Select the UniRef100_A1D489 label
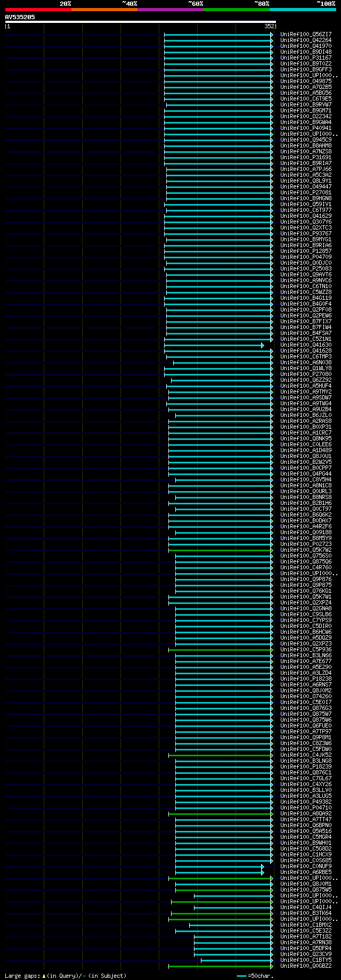This screenshot has width=341, height=980. coord(306,450)
